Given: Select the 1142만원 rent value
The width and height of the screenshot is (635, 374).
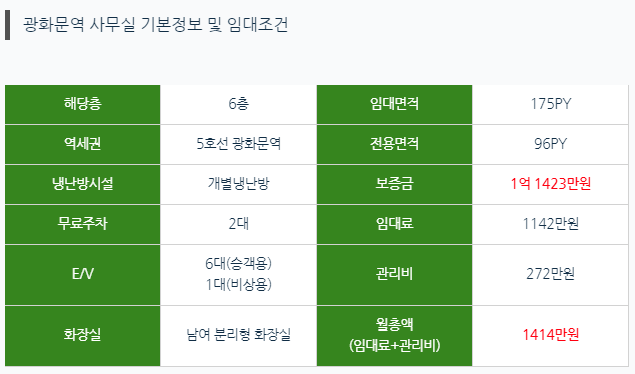Looking at the screenshot, I should click(x=551, y=224).
